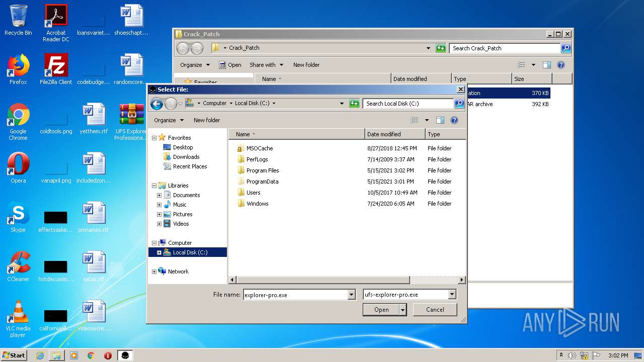Open help icon in Crack_Patch window
The height and width of the screenshot is (362, 644).
pyautogui.click(x=561, y=65)
